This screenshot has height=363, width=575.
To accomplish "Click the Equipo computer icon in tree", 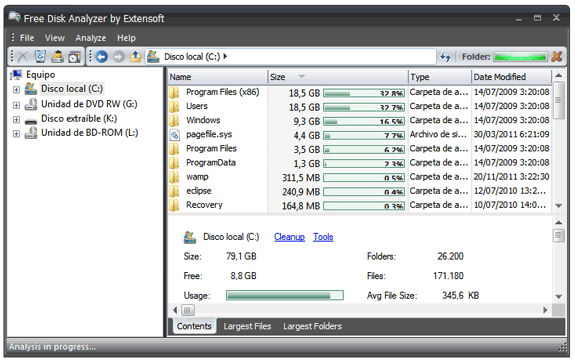I will coord(16,74).
